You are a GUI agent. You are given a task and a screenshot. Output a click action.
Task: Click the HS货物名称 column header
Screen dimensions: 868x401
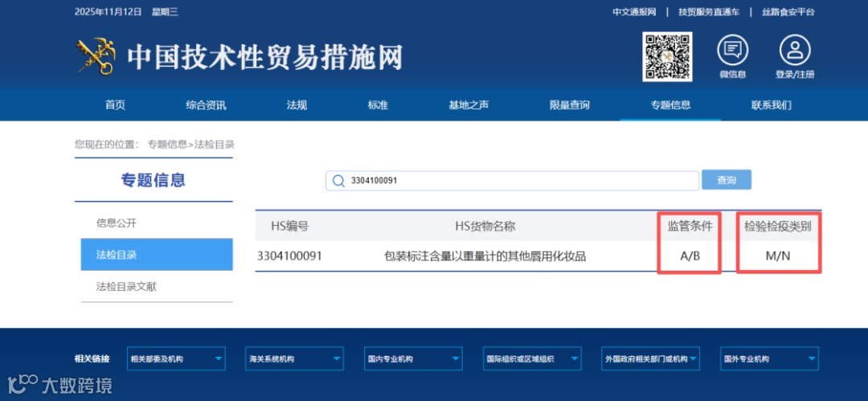(x=485, y=226)
